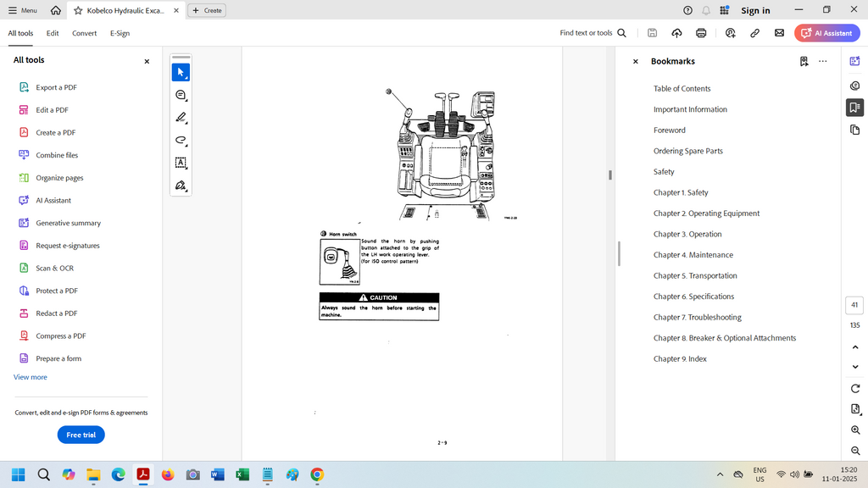Zoom in using the magnifier plus icon
This screenshot has width=868, height=488.
pyautogui.click(x=855, y=430)
